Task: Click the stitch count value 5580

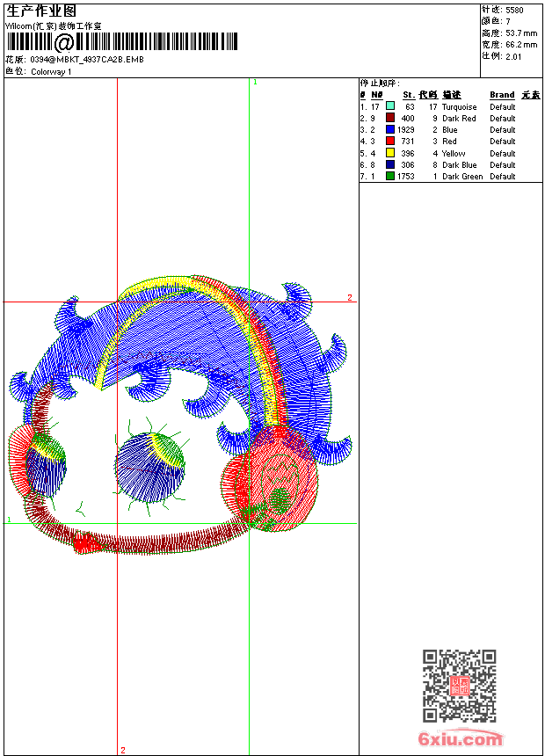Action: (514, 11)
